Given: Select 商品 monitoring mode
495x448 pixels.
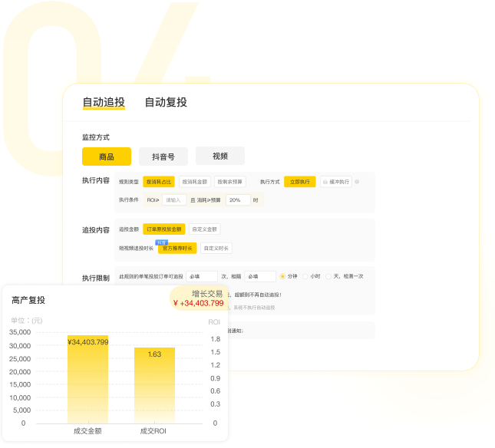Looking at the screenshot, I should tap(107, 156).
